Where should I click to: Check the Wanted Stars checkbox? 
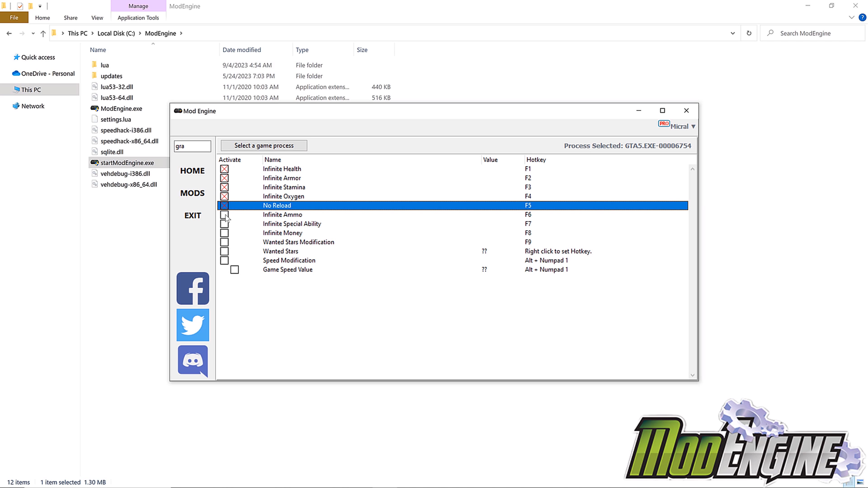coord(224,251)
